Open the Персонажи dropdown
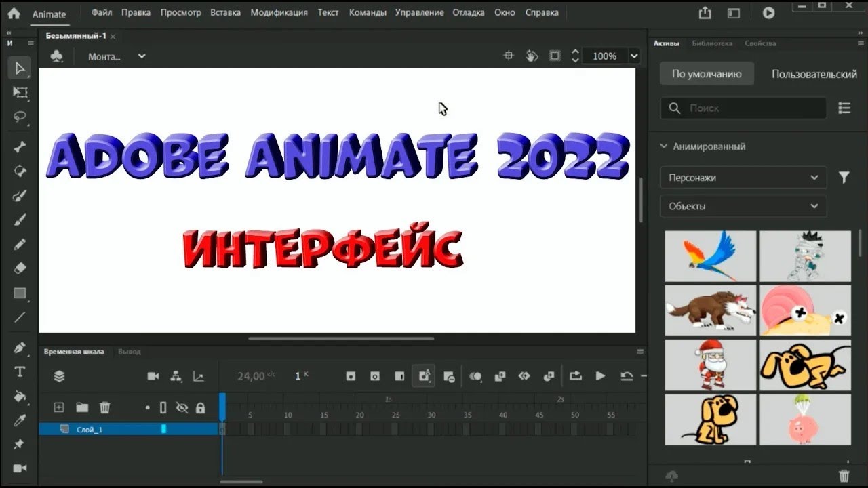 pos(743,178)
